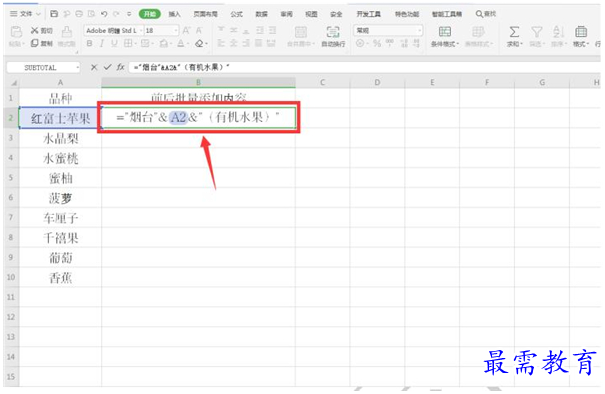
Task: Select row 5 header
Action: tap(11, 178)
